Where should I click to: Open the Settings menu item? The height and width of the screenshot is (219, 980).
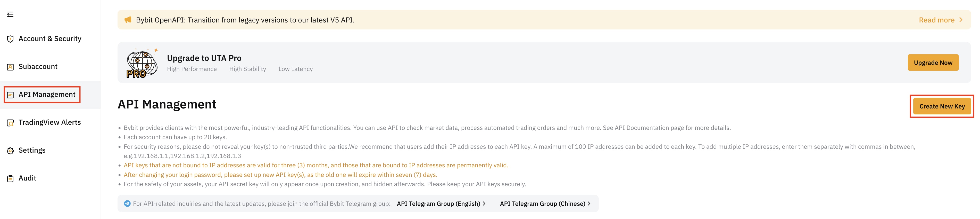pos(32,150)
